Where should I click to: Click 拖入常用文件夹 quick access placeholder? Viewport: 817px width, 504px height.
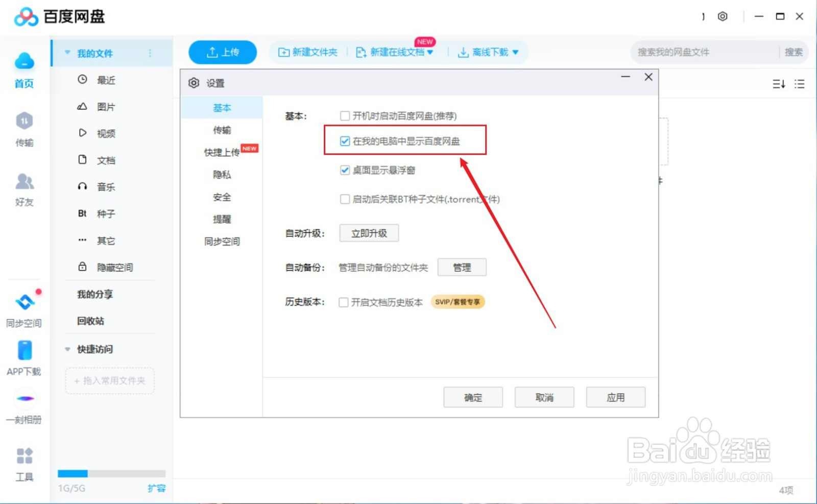pos(110,381)
